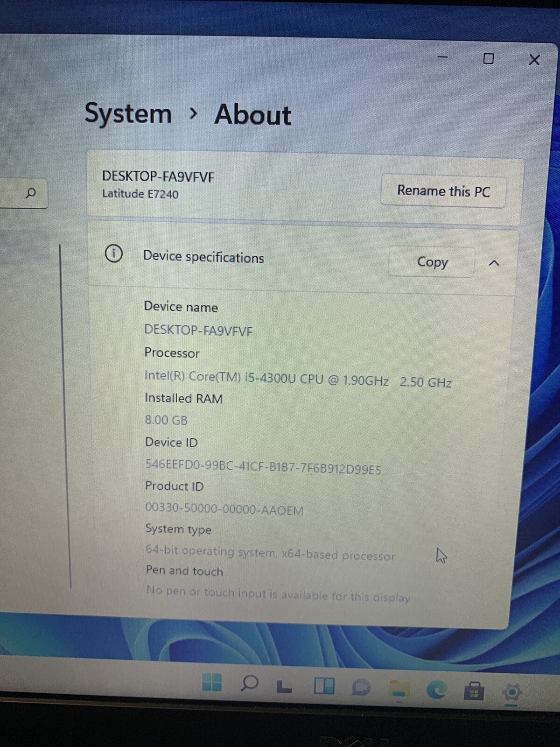This screenshot has width=560, height=747.
Task: Click the Settings sidebar scrollbar
Action: coord(65,416)
